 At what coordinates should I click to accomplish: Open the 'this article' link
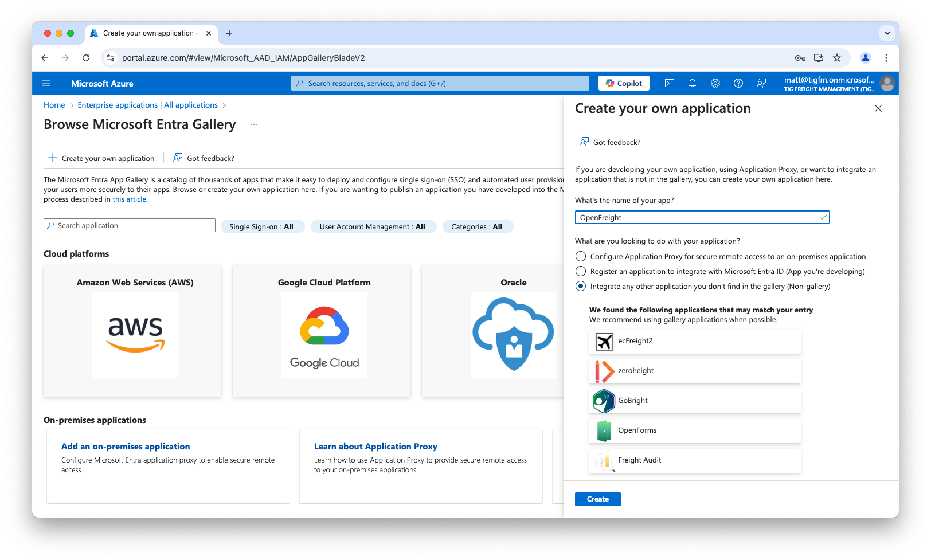pos(130,199)
